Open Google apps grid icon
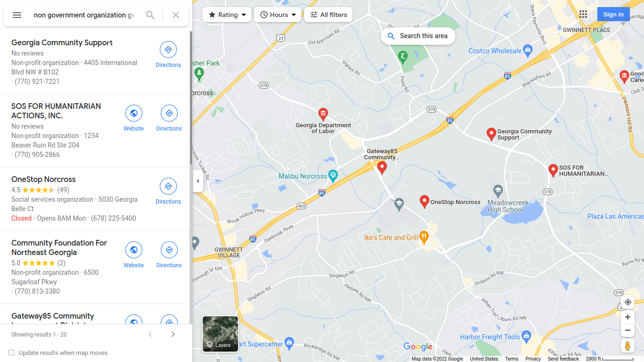Image resolution: width=644 pixels, height=362 pixels. point(583,14)
